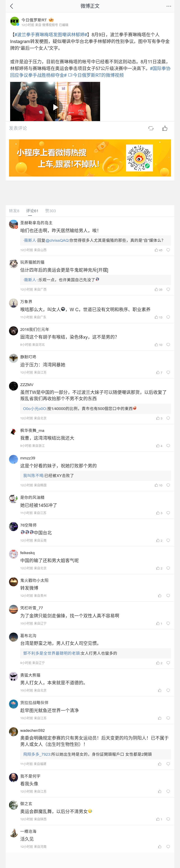Open 静默叮咚's profile avatar

tap(13, 358)
